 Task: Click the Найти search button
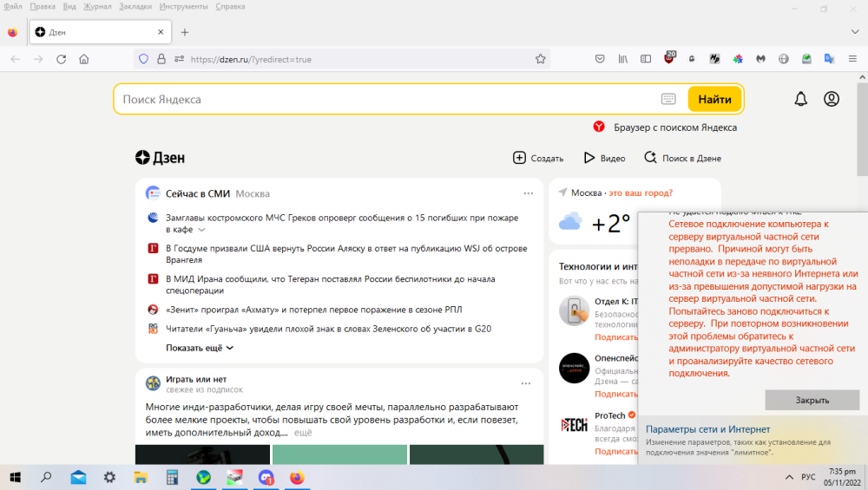pos(714,99)
